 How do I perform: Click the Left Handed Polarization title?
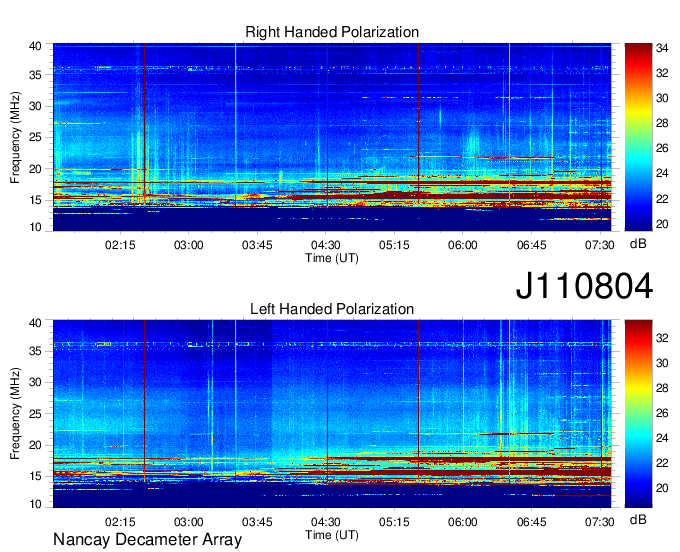(332, 309)
